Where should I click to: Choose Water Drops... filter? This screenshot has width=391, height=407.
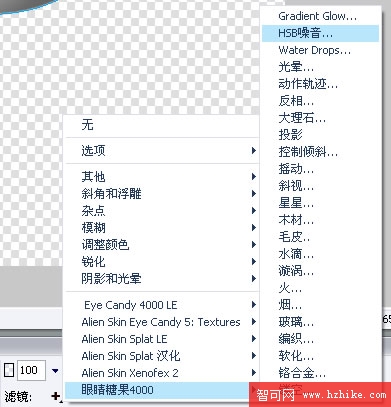[320, 50]
